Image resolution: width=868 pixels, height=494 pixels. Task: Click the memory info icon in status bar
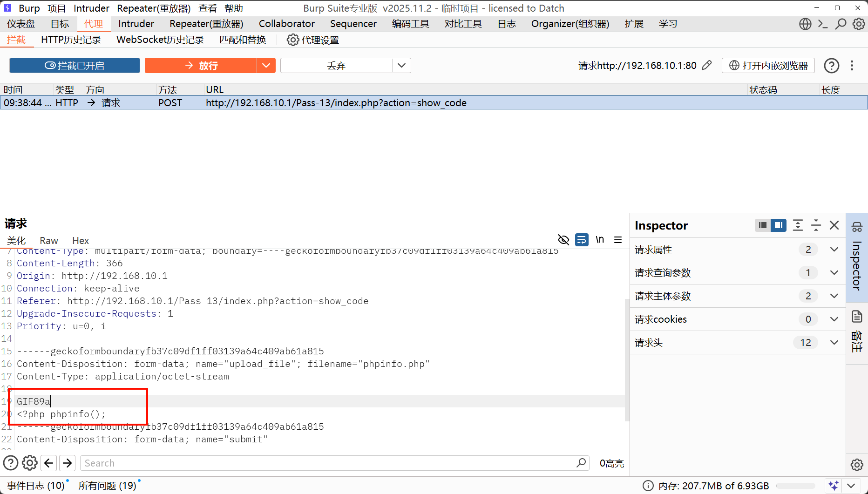point(648,486)
